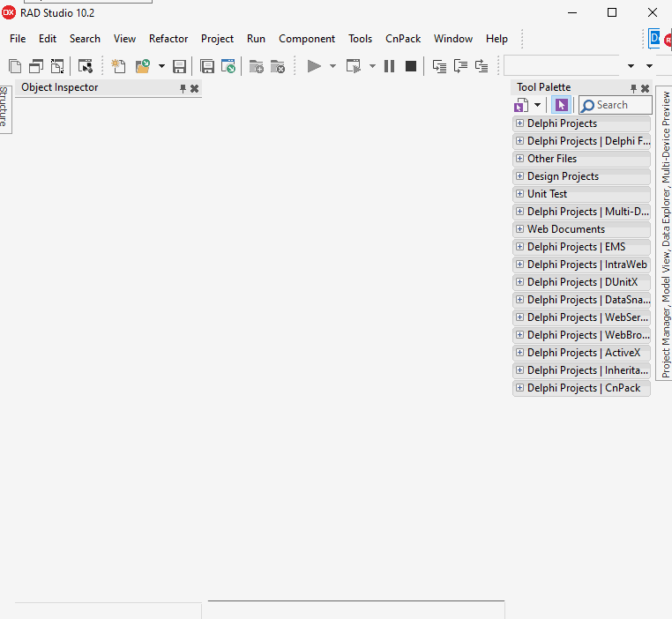672x619 pixels.
Task: Open the Search menu
Action: click(x=85, y=39)
